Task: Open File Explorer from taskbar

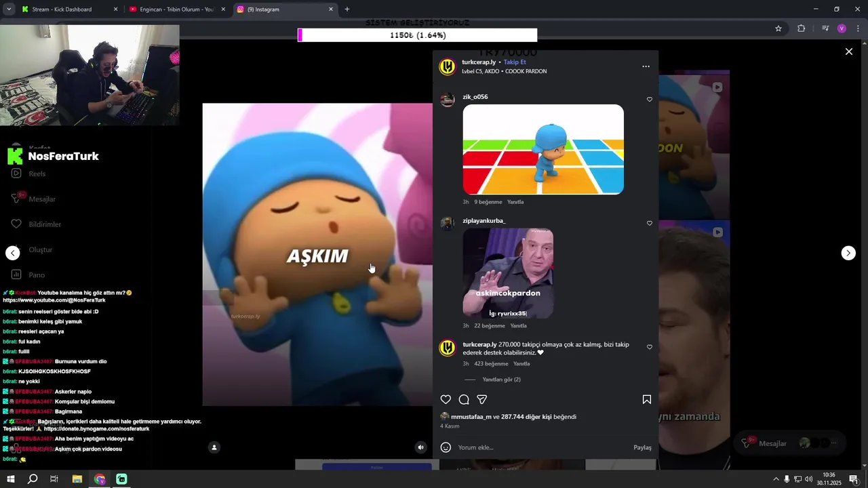Action: click(77, 479)
